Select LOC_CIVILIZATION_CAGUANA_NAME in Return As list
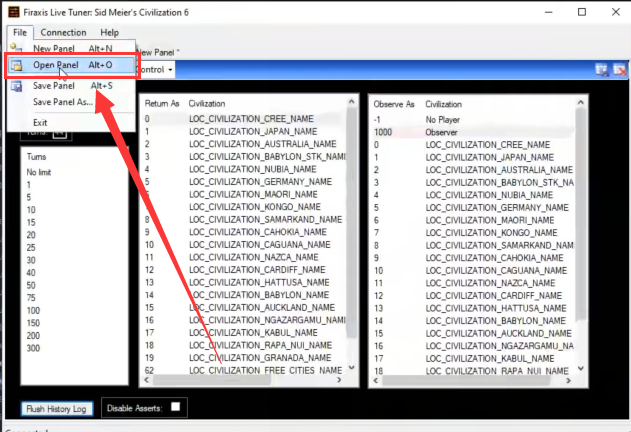Screen dimensions: 631x432 [244, 244]
